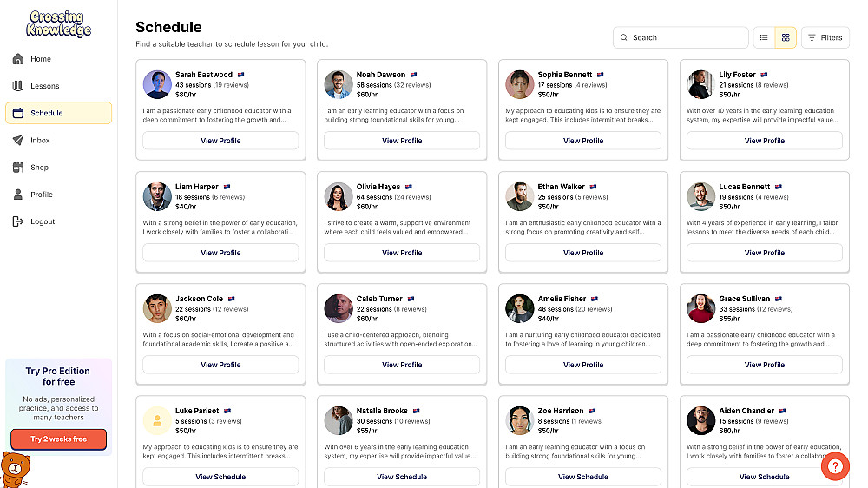The height and width of the screenshot is (488, 868).
Task: Click the Inbox paper plane icon
Action: pos(18,140)
